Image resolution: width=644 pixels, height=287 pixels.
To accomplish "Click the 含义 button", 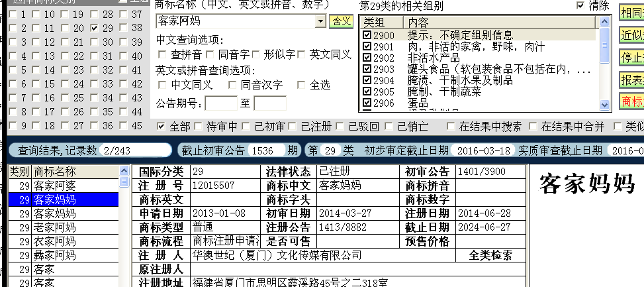I will (341, 21).
